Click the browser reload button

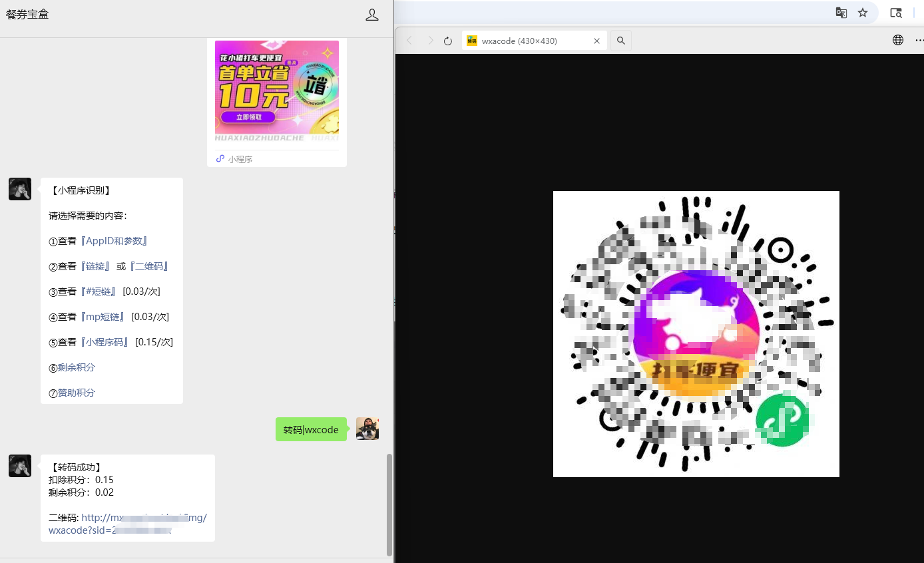click(x=448, y=41)
